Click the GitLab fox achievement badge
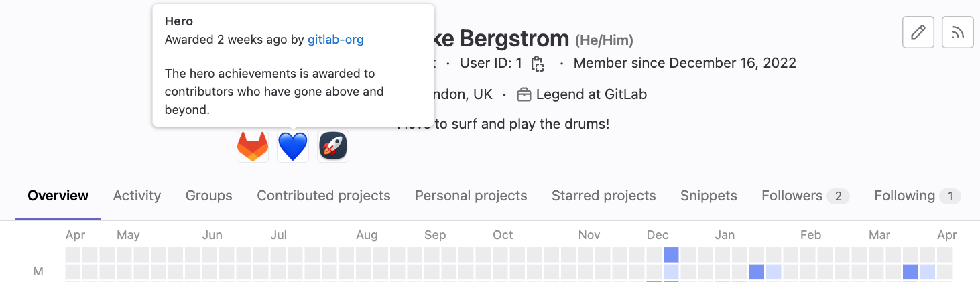 click(x=253, y=146)
